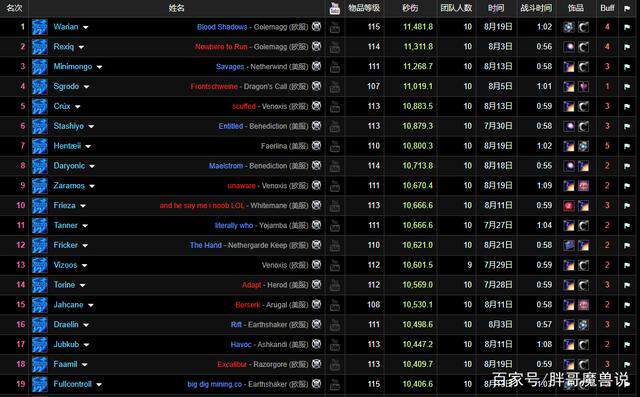Click the flag icon in the header row

point(627,8)
